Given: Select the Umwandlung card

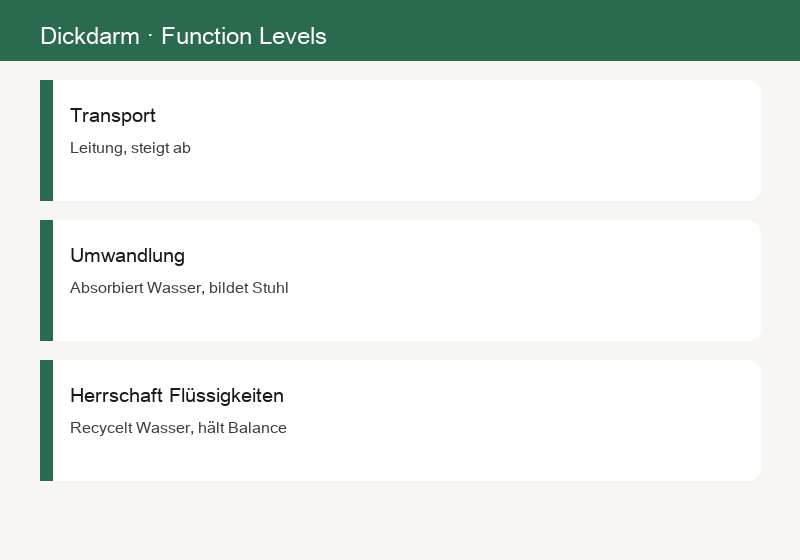Looking at the screenshot, I should [x=401, y=281].
